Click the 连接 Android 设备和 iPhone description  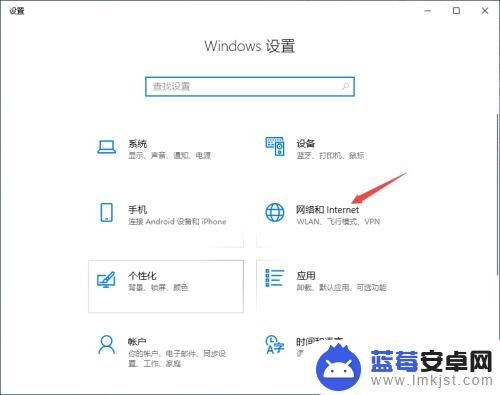177,221
